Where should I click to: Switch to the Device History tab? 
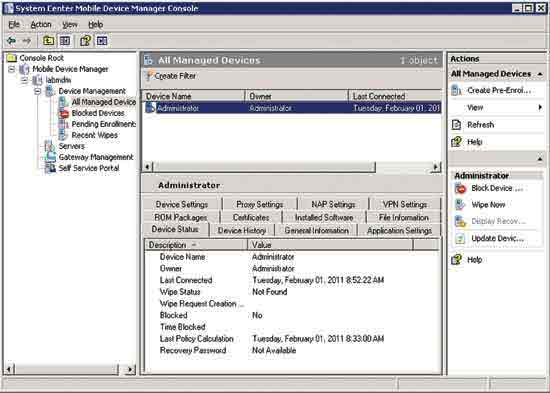click(x=242, y=231)
